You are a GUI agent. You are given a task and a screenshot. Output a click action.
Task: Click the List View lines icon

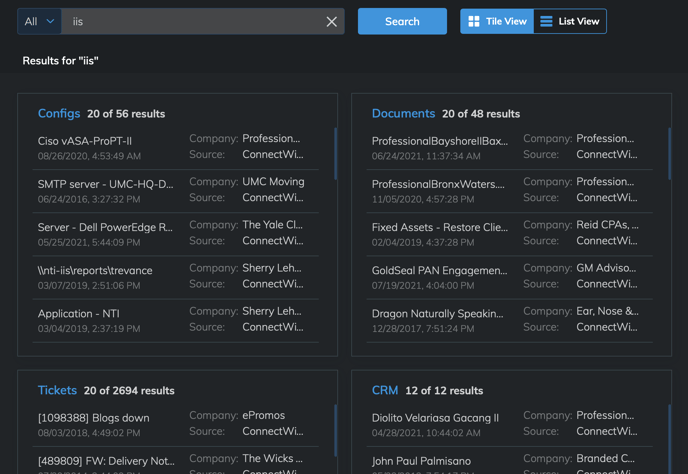(x=546, y=21)
